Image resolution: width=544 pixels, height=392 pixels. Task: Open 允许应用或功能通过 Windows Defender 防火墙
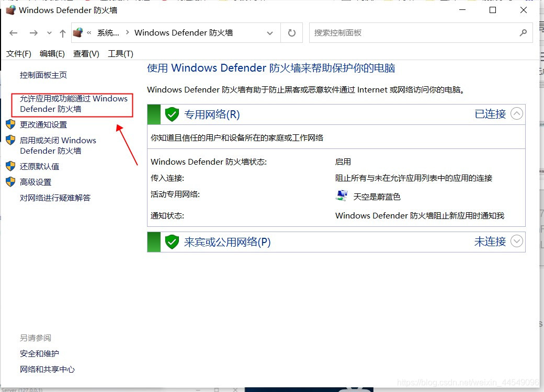(x=74, y=103)
